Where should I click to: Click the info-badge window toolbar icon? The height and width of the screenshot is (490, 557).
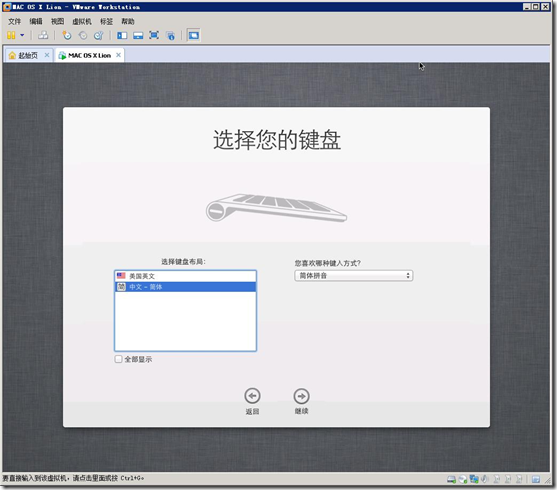click(171, 35)
